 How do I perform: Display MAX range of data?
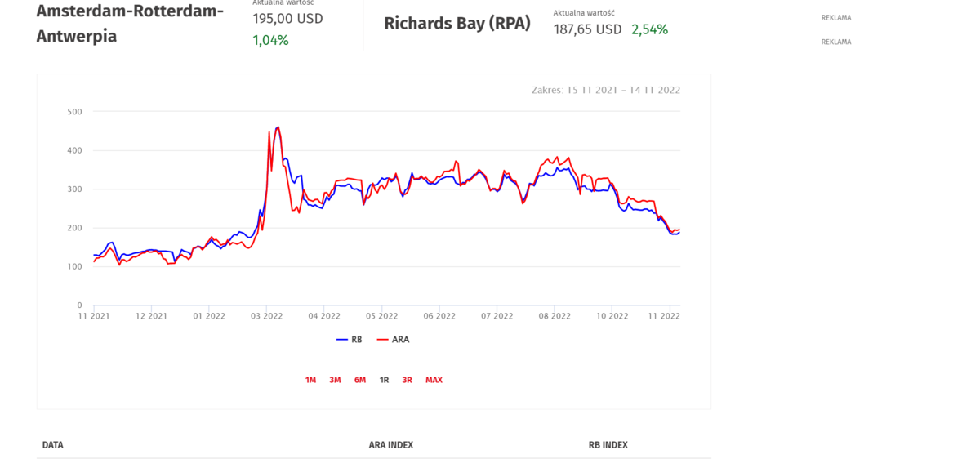[434, 380]
